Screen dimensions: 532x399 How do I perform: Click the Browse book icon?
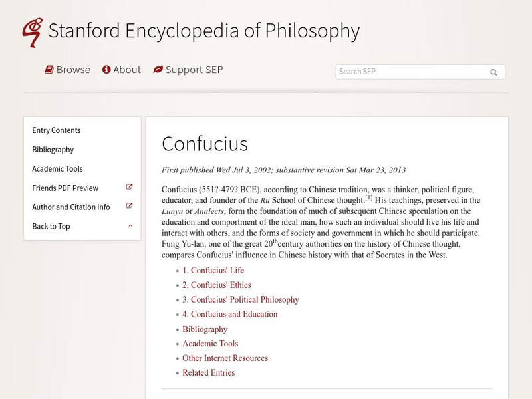click(x=49, y=70)
